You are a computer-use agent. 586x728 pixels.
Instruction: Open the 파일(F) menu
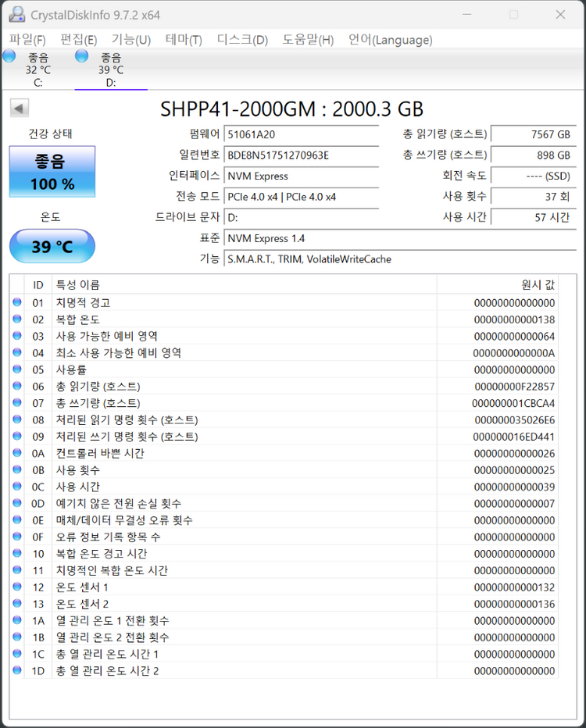coord(27,40)
